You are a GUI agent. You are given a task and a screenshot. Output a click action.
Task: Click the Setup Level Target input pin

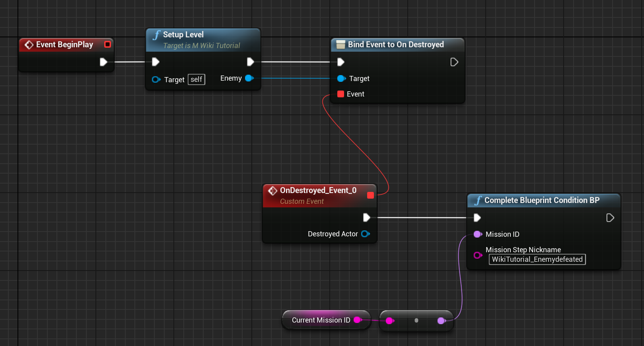point(156,79)
